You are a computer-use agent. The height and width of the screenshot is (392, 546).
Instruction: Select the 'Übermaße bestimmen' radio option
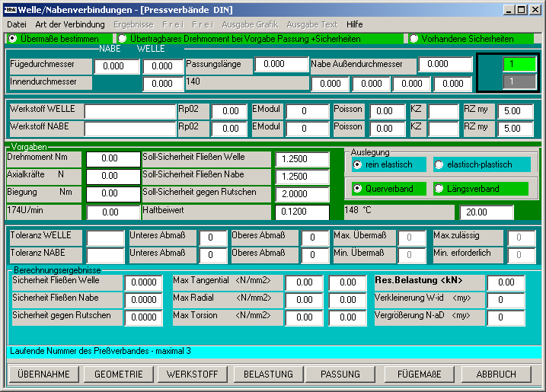(13, 38)
